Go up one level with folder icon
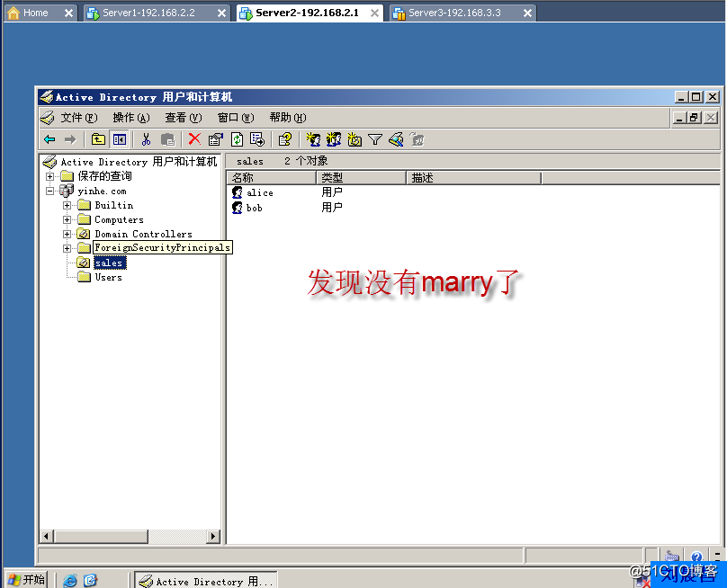 tap(98, 139)
